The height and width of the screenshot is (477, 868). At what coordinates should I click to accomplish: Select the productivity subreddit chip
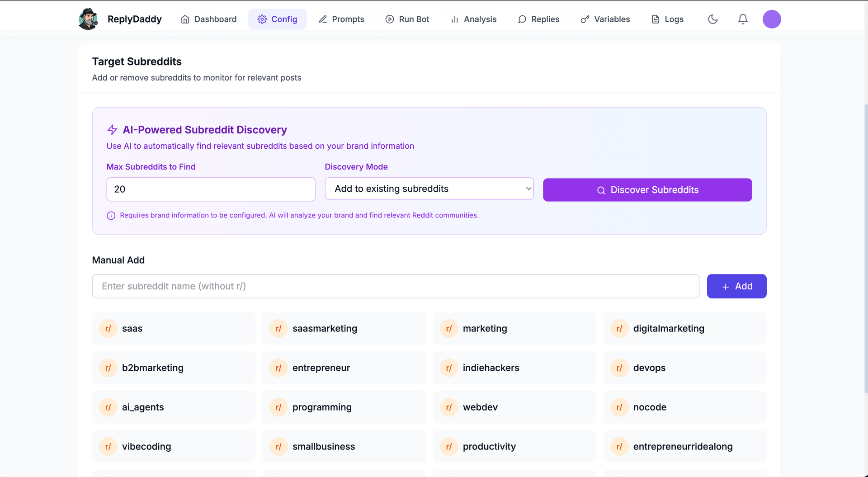(514, 447)
